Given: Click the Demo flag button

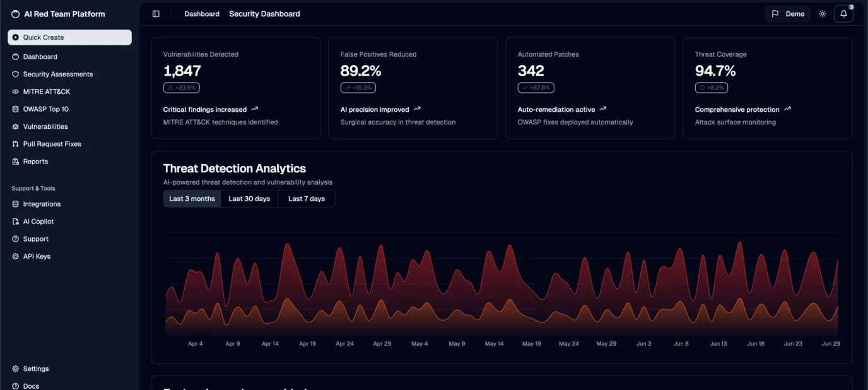Looking at the screenshot, I should click(787, 13).
